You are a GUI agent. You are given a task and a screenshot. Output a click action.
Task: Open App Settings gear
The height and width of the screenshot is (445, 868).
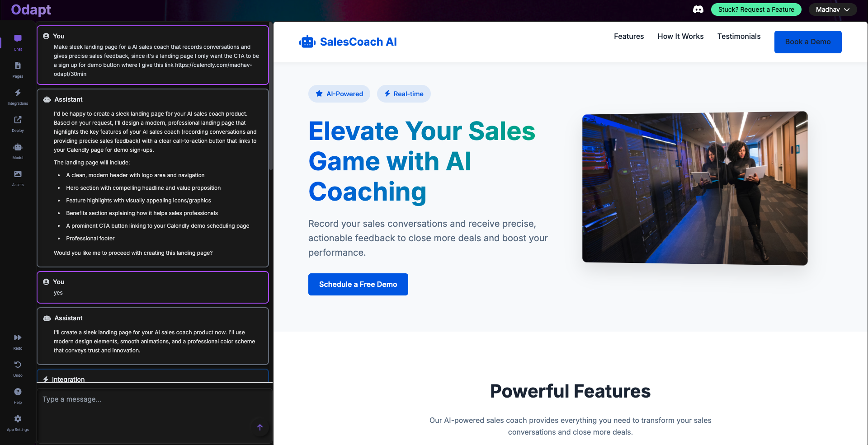(x=18, y=422)
